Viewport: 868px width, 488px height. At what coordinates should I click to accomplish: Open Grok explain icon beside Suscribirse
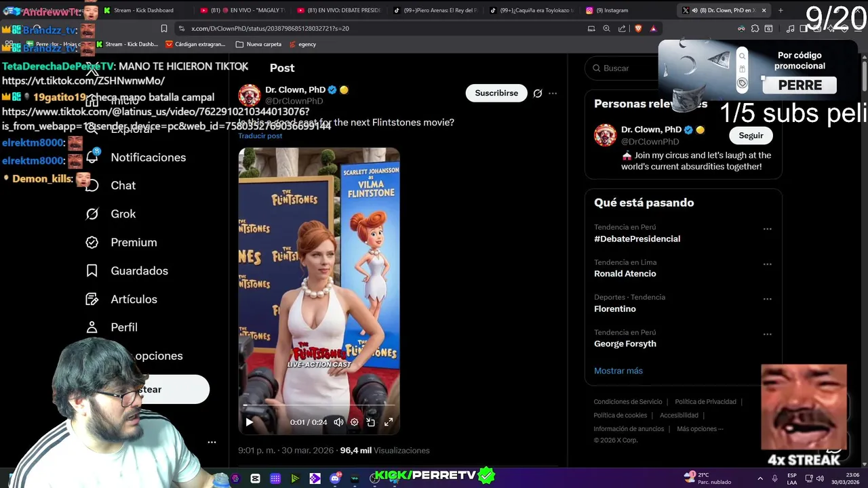pyautogui.click(x=538, y=94)
